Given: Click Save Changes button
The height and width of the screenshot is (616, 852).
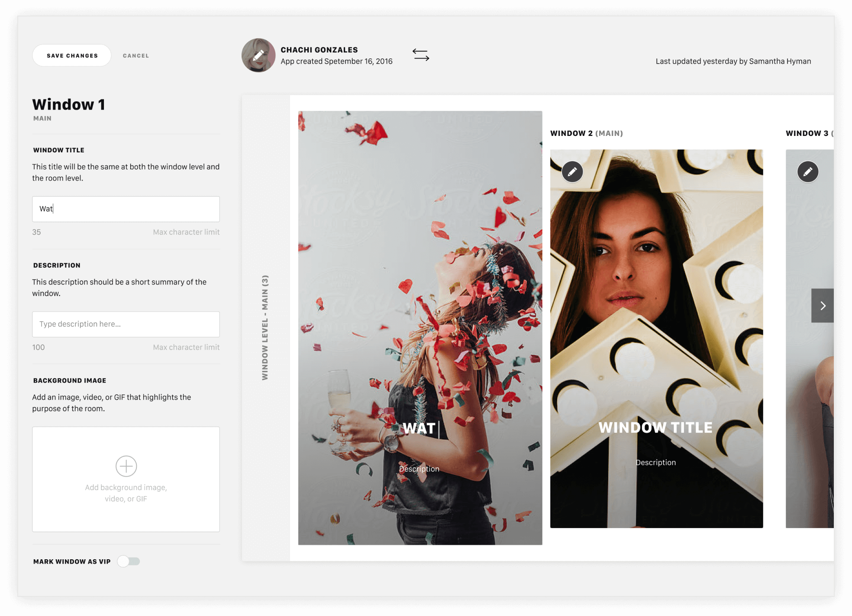Looking at the screenshot, I should click(x=72, y=55).
